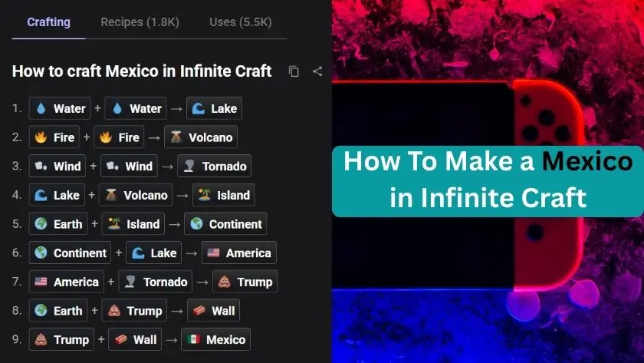Open the Tornado result in step 3

pyautogui.click(x=215, y=166)
